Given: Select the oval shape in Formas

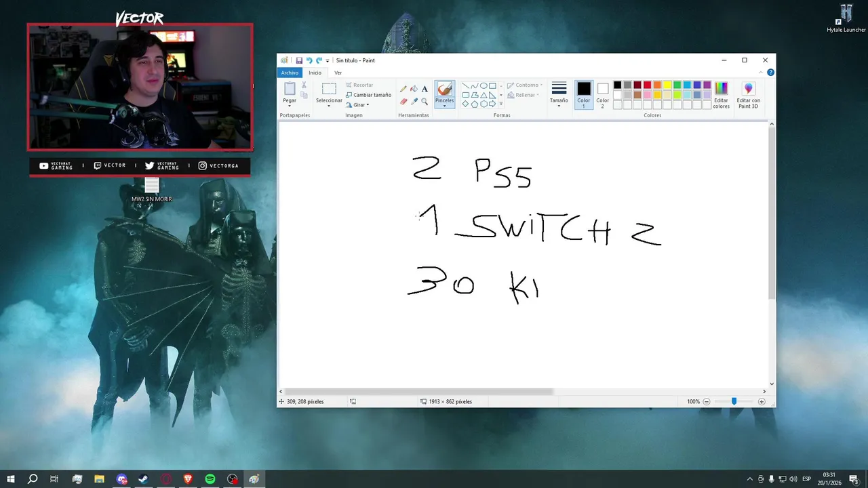Looking at the screenshot, I should tap(484, 86).
